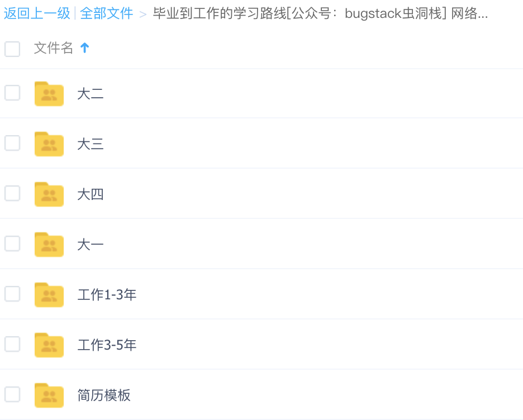Navigate to 全部文件 breadcrumb
This screenshot has height=420, width=523.
pos(107,13)
